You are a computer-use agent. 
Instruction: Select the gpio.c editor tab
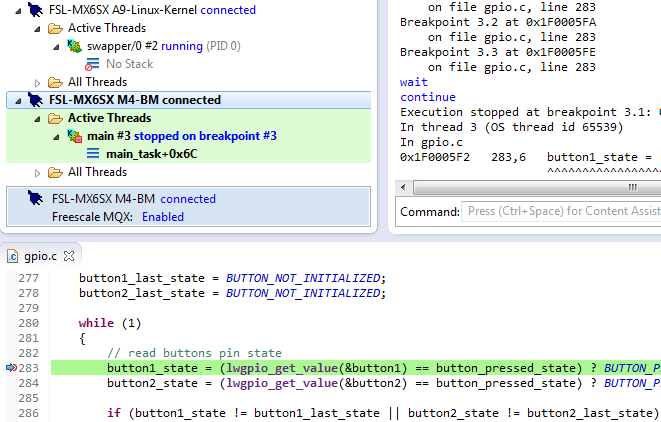tap(40, 256)
